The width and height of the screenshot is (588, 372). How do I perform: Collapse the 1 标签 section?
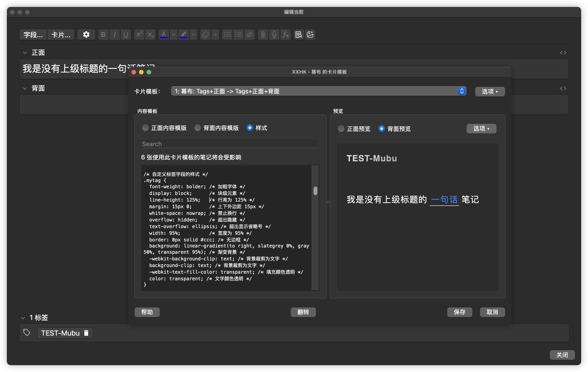coord(23,318)
